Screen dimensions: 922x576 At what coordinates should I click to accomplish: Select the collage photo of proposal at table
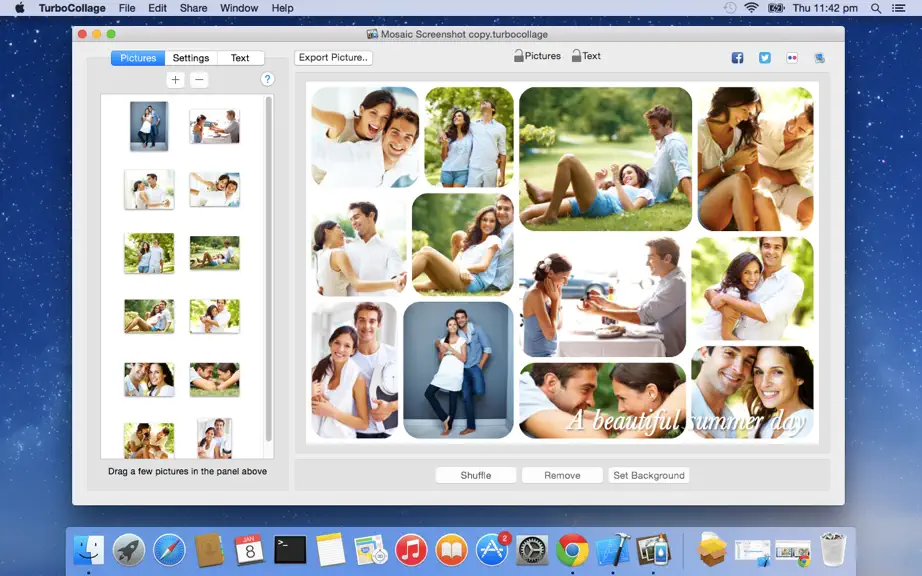click(603, 297)
